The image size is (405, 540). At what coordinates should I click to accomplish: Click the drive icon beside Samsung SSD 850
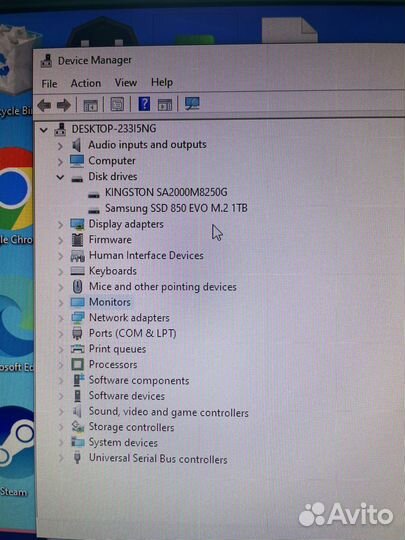[94, 210]
